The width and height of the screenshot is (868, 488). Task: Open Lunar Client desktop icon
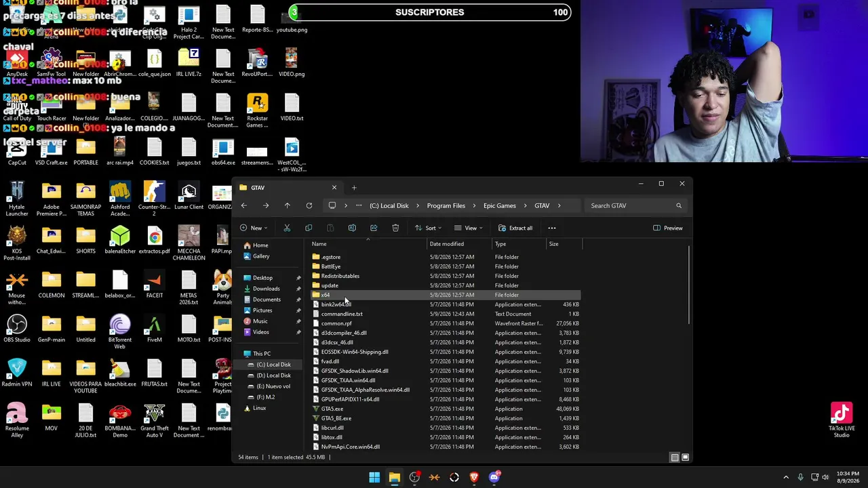pos(189,196)
